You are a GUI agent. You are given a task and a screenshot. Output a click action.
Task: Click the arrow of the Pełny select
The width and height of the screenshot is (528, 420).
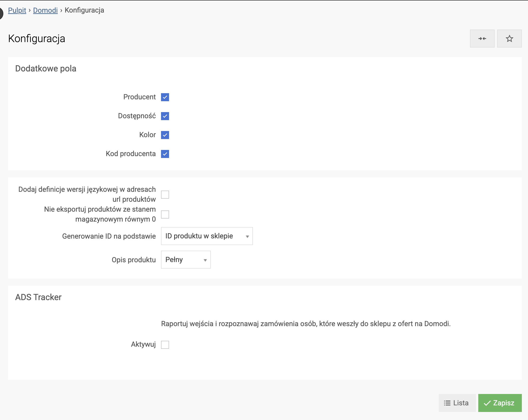point(205,260)
